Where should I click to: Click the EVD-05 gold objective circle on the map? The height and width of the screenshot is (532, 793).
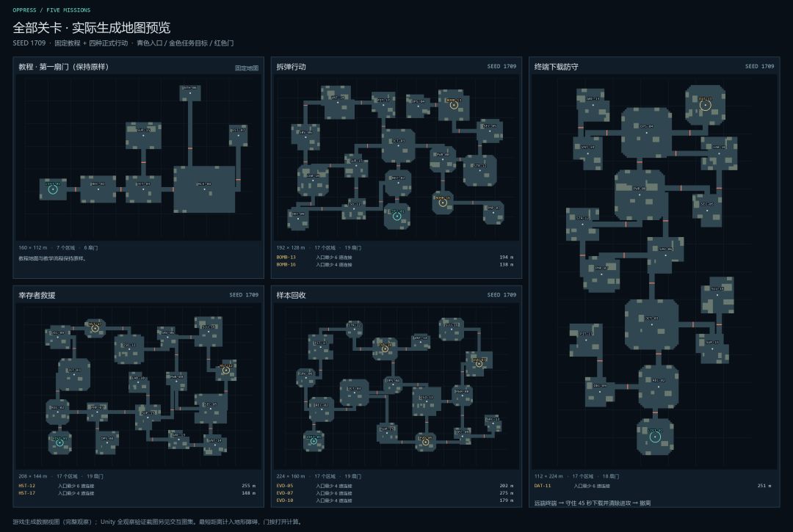coord(426,442)
